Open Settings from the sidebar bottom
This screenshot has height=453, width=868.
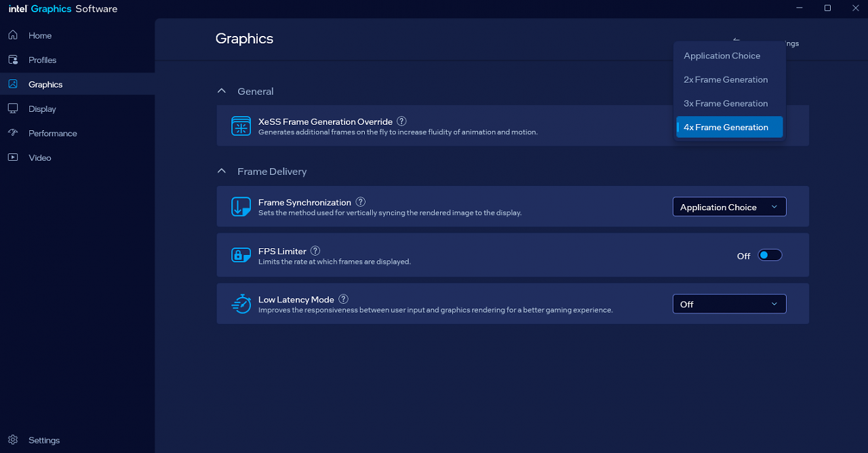click(x=77, y=440)
